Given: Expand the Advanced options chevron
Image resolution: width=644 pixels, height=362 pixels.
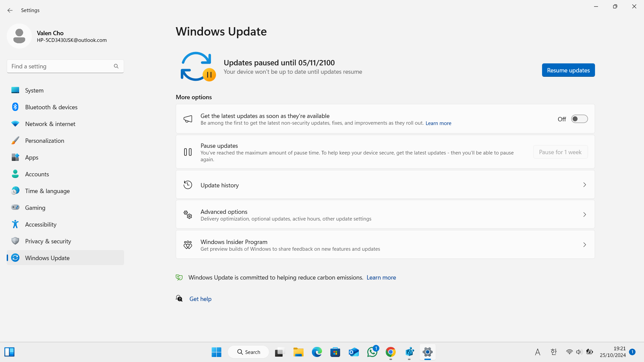Looking at the screenshot, I should pyautogui.click(x=585, y=215).
